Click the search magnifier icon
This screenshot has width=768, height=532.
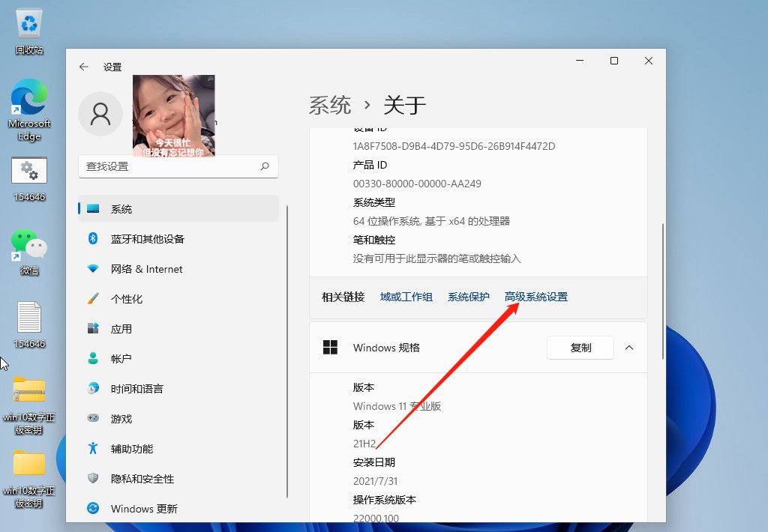[x=265, y=166]
